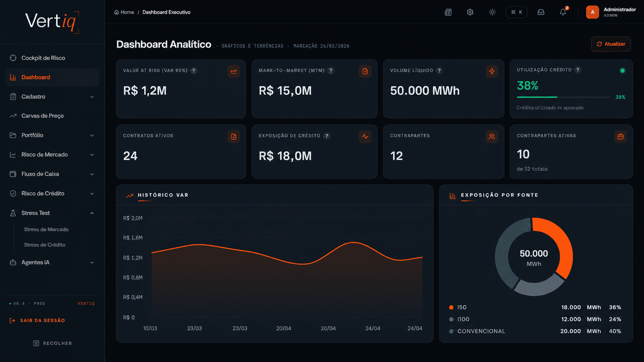Click the Contrapartes Ativas briefcase icon

point(621,137)
